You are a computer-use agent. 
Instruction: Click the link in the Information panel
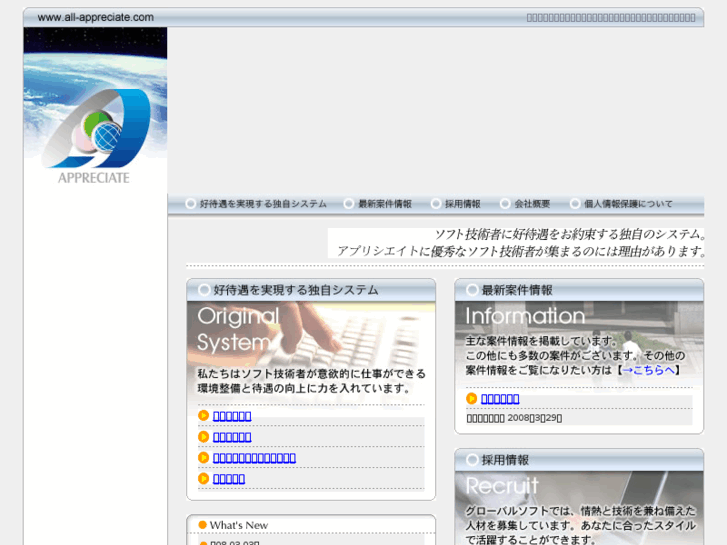coord(500,399)
